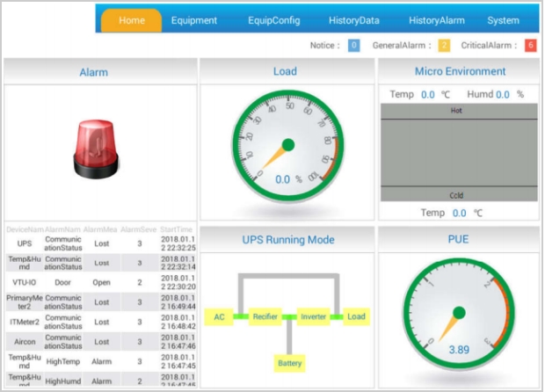Click the Load block in UPS diagram
The image size is (545, 392).
point(355,316)
